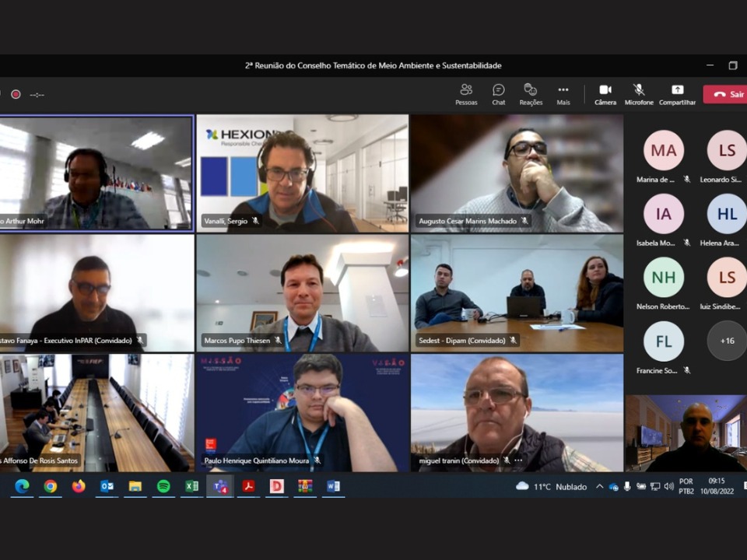This screenshot has width=747, height=560.
Task: Unmute with the Microfone toggle
Action: [x=639, y=94]
